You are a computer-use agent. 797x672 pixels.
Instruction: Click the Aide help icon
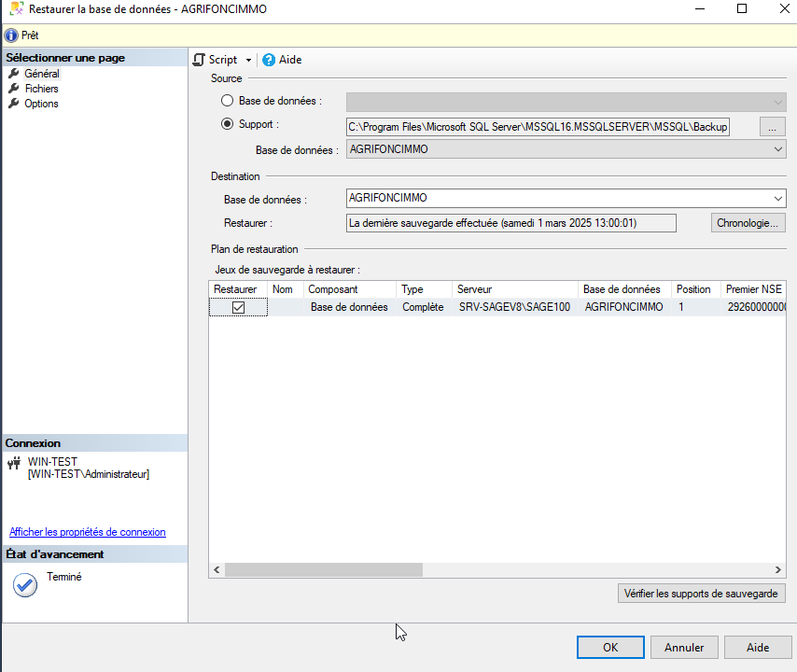[269, 60]
